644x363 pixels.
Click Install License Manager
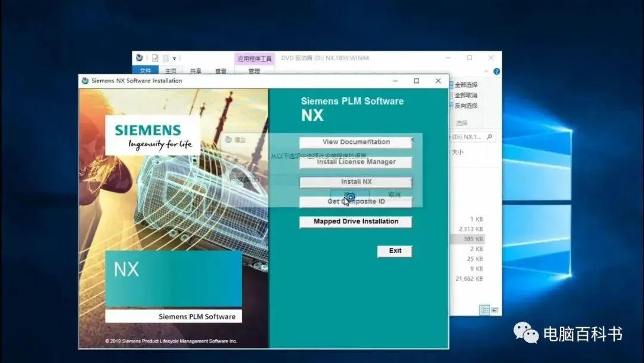pos(355,162)
